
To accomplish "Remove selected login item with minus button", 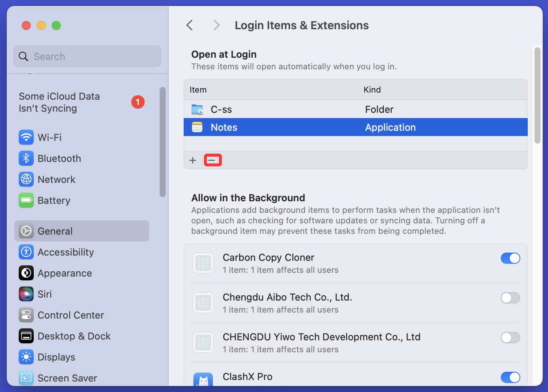I will tap(213, 160).
